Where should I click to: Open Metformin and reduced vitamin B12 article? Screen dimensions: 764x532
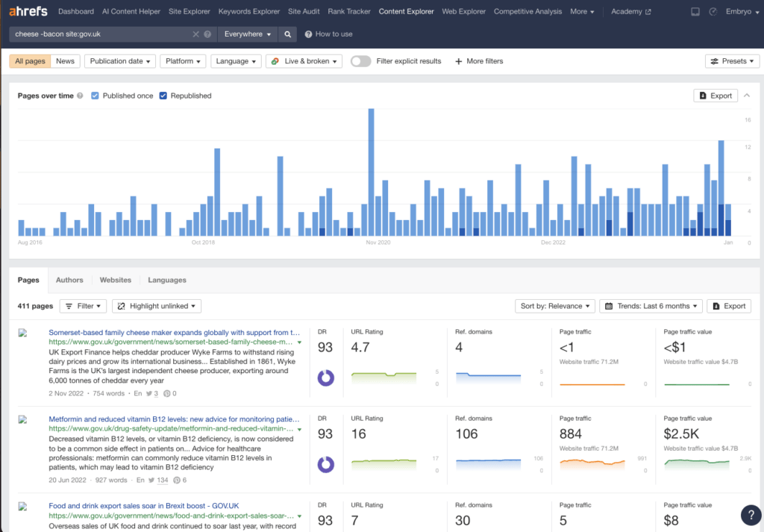174,419
